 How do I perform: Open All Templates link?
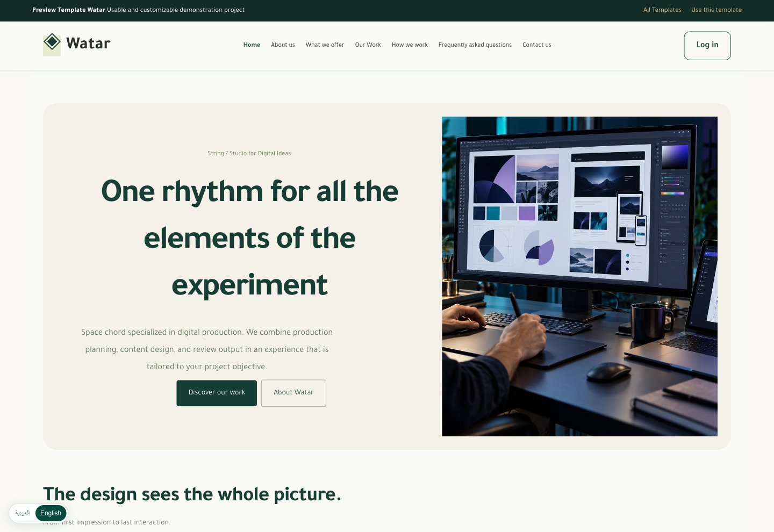pos(662,10)
